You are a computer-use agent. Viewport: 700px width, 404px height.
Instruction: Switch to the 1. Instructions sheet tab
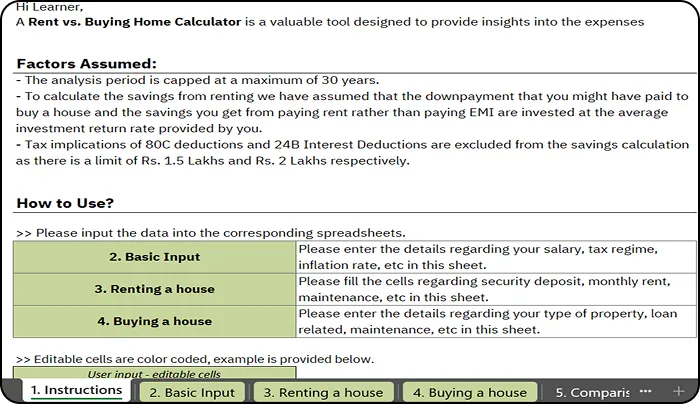[x=76, y=391]
